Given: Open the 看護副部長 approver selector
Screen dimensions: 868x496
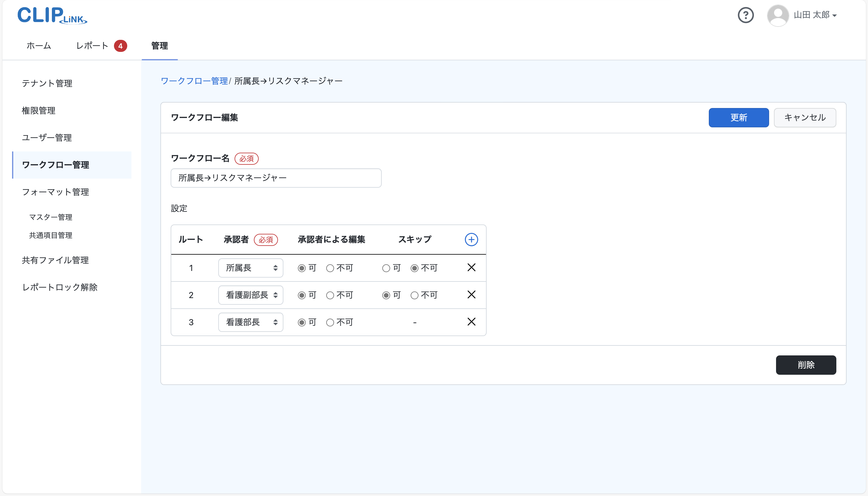Looking at the screenshot, I should click(251, 295).
